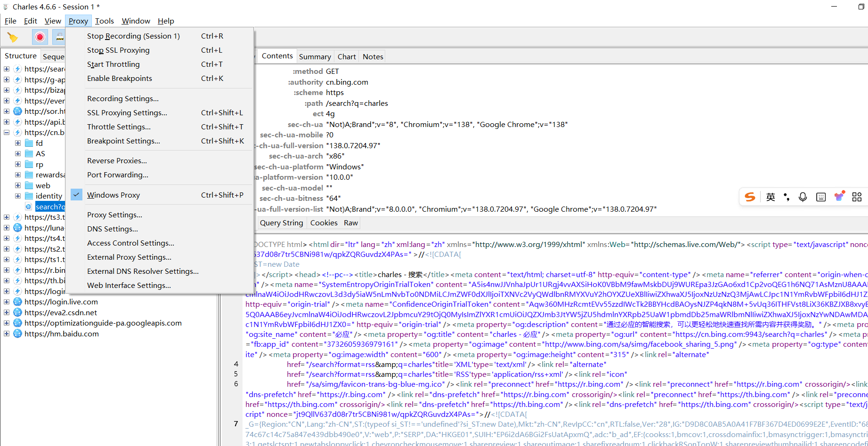This screenshot has width=868, height=446.
Task: Select the https://hm.baidu.com host row
Action: pos(62,334)
